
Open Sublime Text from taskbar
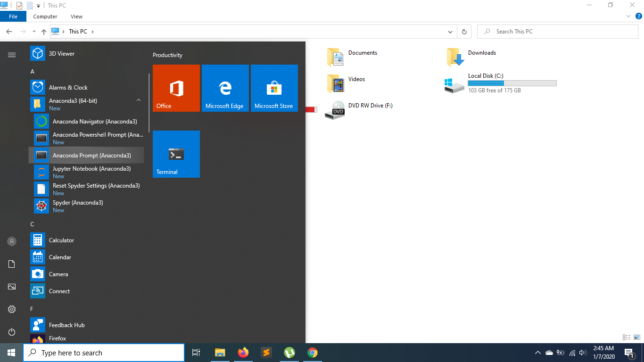click(266, 353)
